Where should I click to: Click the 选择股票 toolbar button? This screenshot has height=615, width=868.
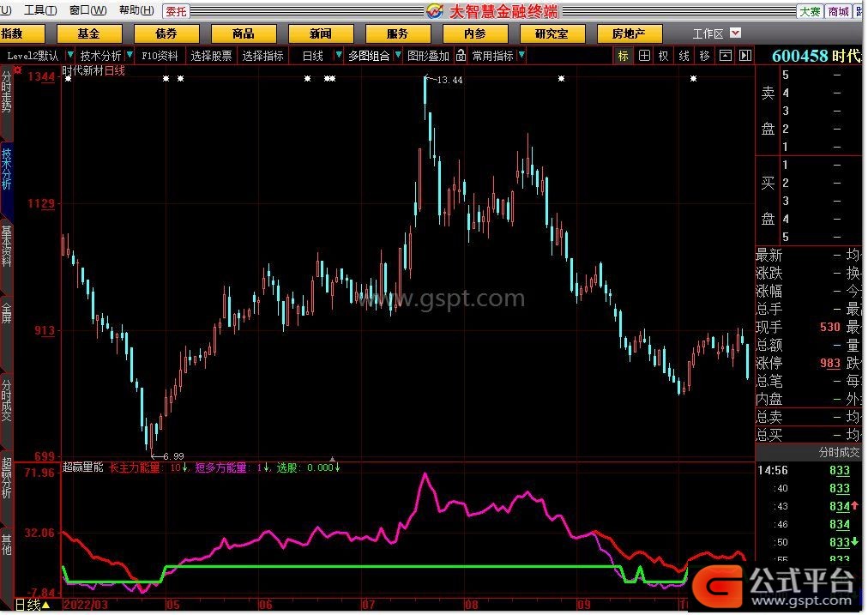(x=211, y=56)
